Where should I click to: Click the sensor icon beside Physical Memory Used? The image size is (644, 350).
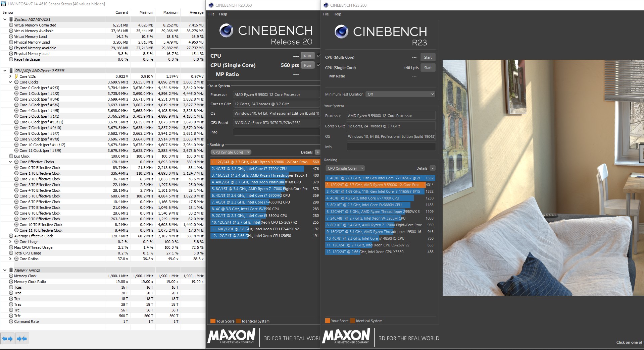coord(11,42)
